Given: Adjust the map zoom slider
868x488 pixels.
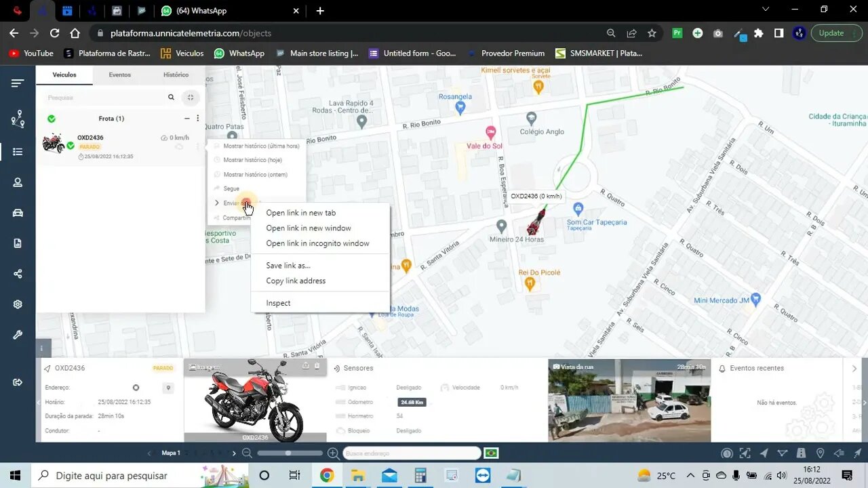Looking at the screenshot, I should coord(290,453).
